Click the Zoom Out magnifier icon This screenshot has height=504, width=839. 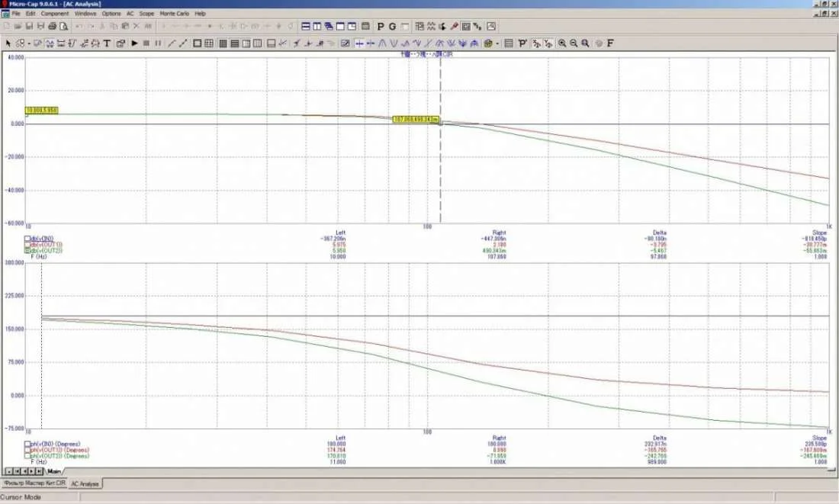pos(574,43)
